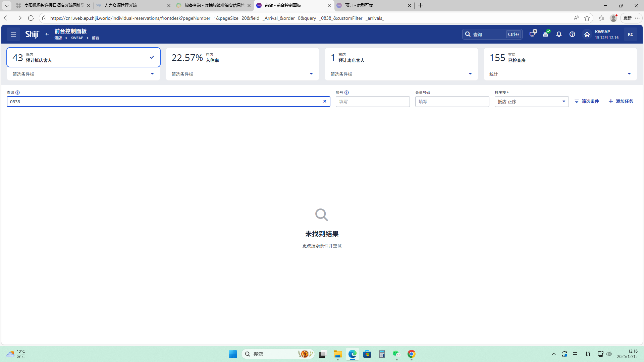Image resolution: width=644 pixels, height=362 pixels.
Task: Click the 会员号码 input field
Action: (452, 102)
